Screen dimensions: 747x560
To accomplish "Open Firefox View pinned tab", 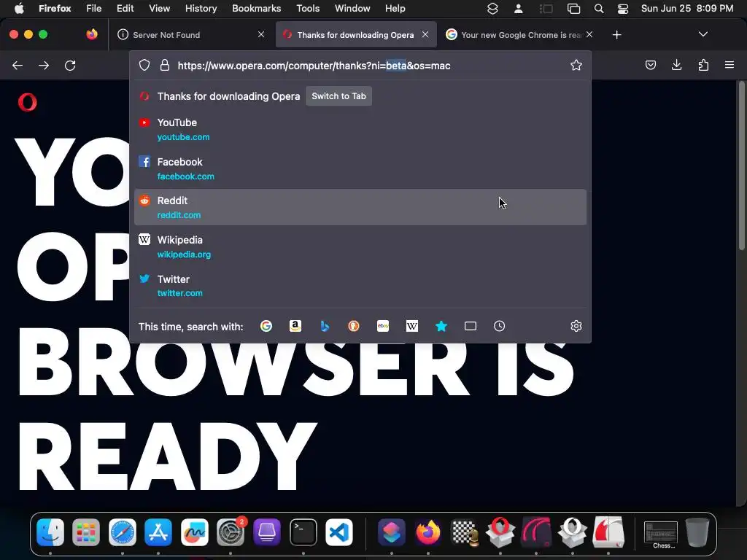I will (x=92, y=34).
